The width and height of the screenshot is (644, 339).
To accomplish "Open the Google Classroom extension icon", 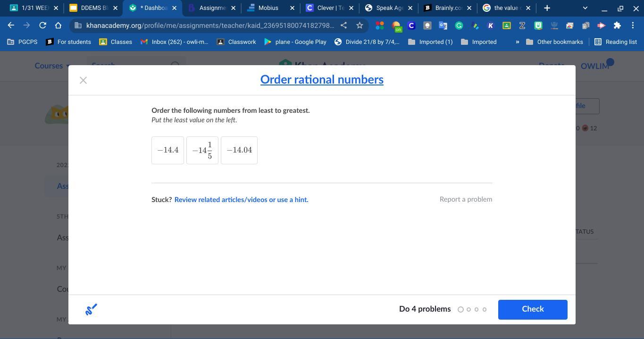I will pos(507,25).
